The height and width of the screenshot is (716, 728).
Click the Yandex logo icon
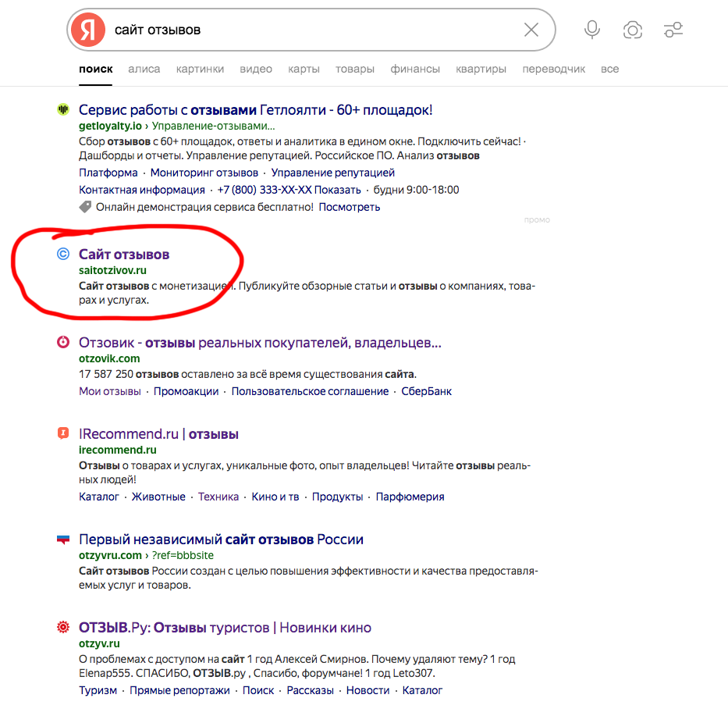tap(88, 30)
